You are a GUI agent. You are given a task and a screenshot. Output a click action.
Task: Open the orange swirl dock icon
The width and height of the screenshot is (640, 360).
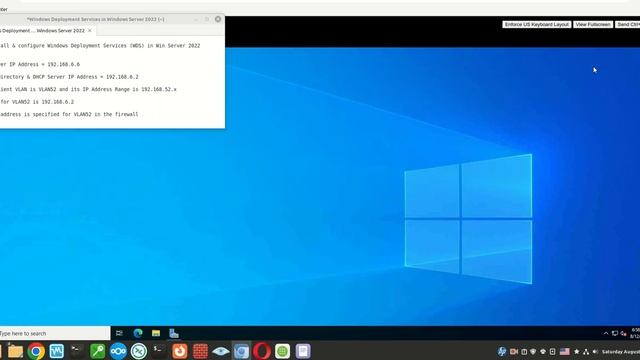point(180,351)
